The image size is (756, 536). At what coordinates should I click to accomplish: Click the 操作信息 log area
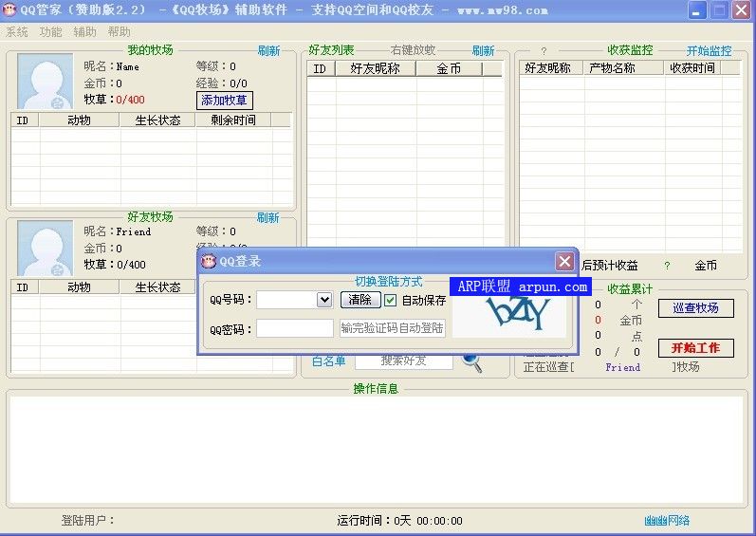[376, 450]
